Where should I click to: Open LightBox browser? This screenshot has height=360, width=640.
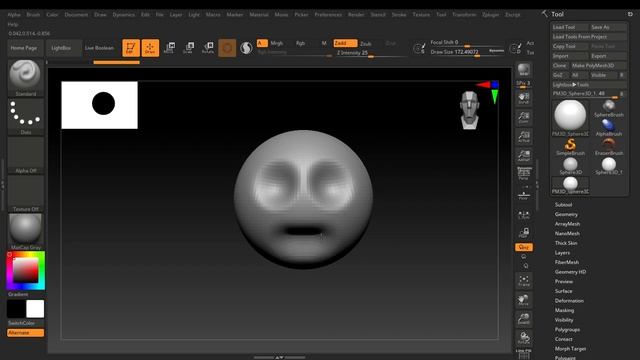tap(61, 48)
